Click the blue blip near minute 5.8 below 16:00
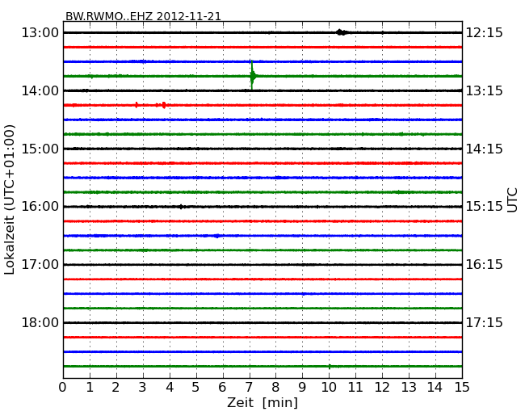The image size is (525, 420). tap(217, 236)
